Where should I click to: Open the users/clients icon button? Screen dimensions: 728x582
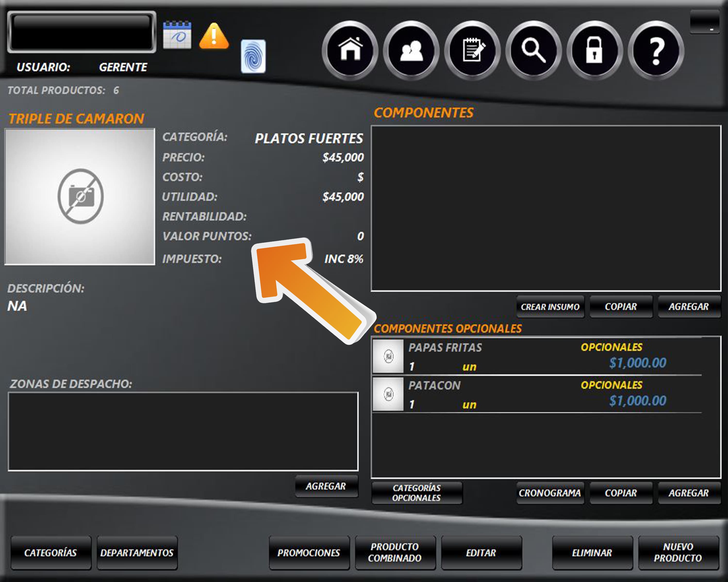click(x=411, y=50)
